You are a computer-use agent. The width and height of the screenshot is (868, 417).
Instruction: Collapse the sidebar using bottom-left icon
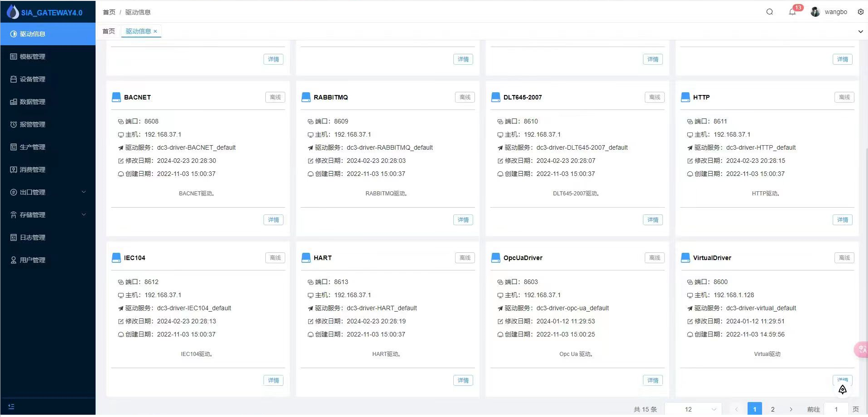click(11, 406)
